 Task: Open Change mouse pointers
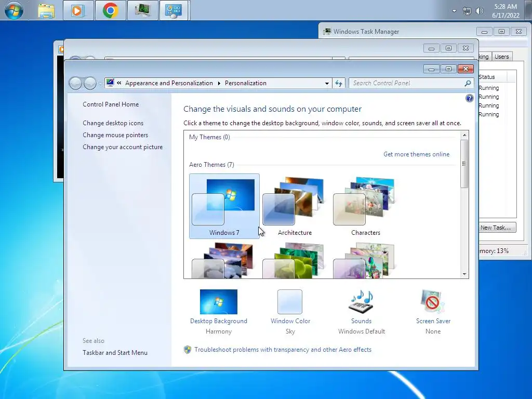[x=115, y=135]
